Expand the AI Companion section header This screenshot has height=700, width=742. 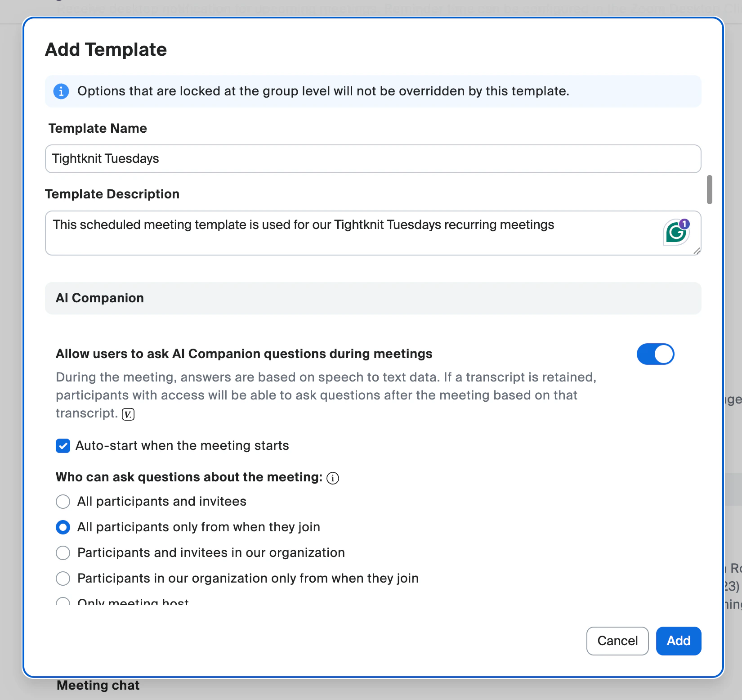[x=99, y=298]
